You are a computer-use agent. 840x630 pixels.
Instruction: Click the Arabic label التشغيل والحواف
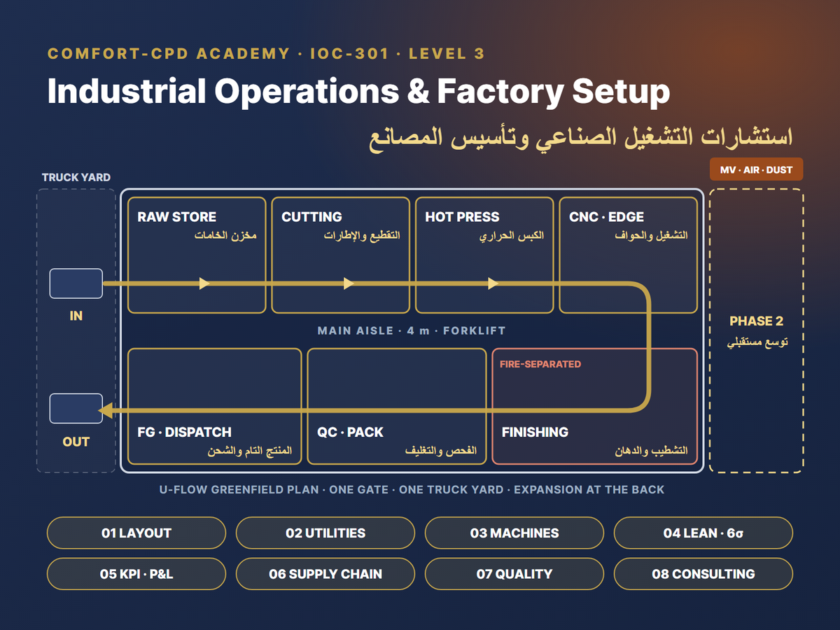click(x=651, y=236)
